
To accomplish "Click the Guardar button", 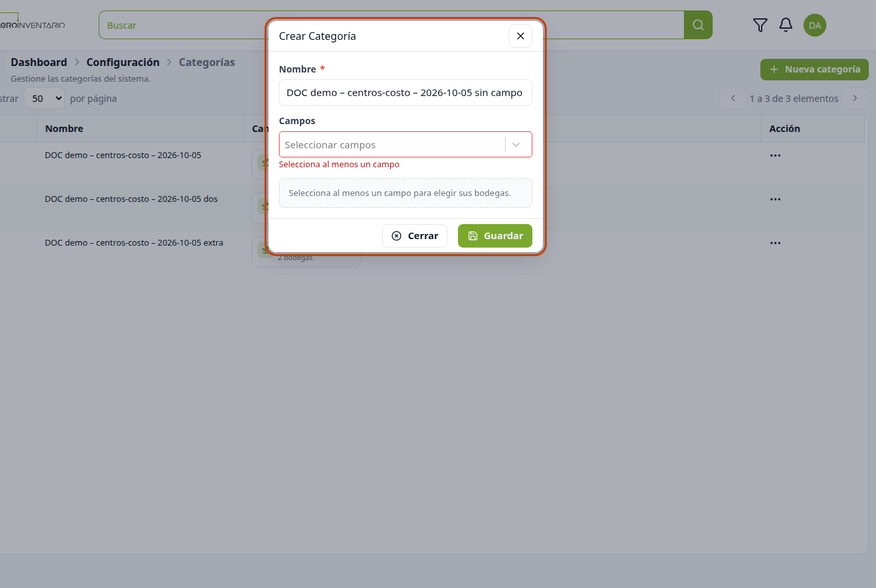I will pyautogui.click(x=495, y=236).
